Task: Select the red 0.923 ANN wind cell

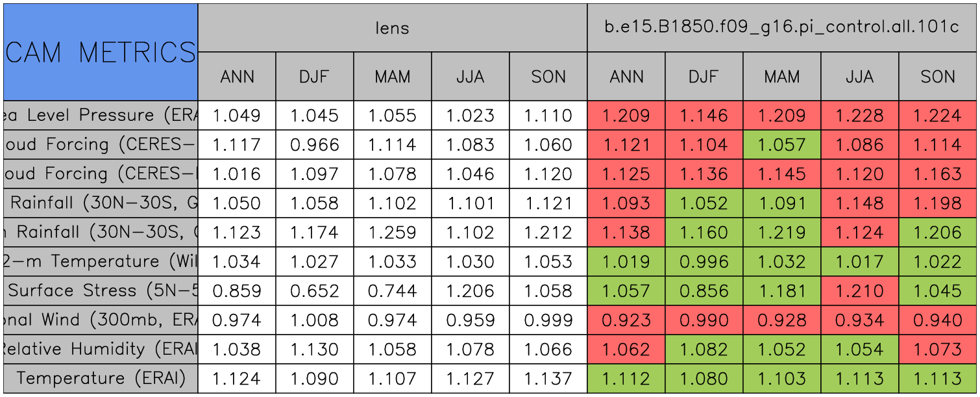Action: pyautogui.click(x=626, y=320)
